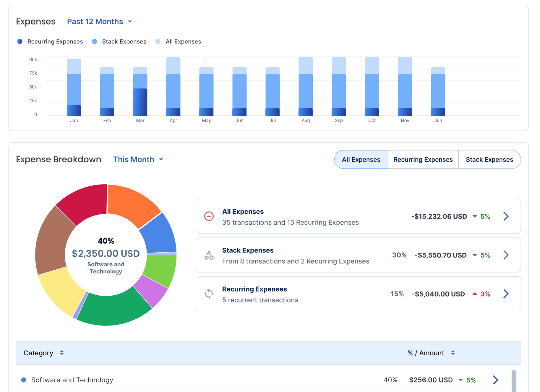Open the Past 12 Months dropdown
540x392 pixels.
click(x=99, y=21)
